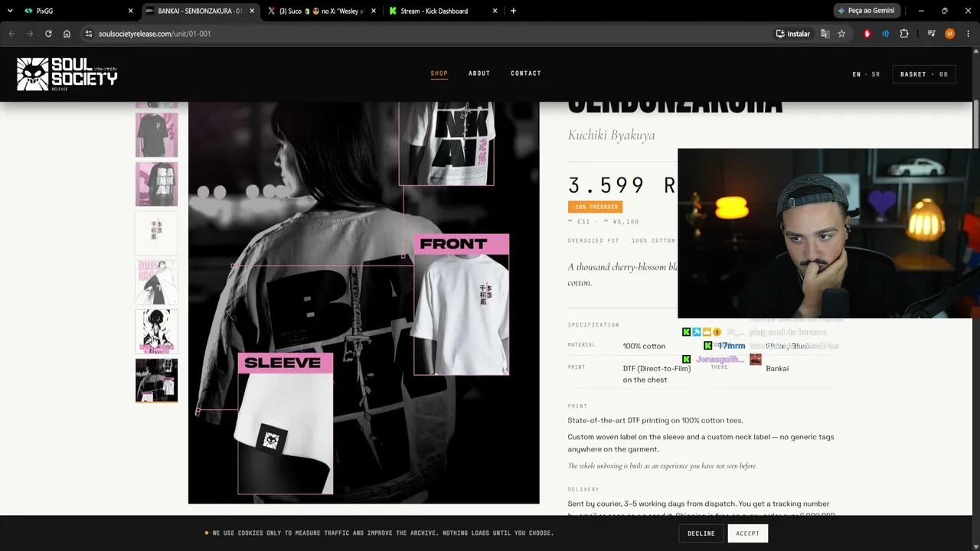This screenshot has height=551, width=980.
Task: Select the black tee front thumbnail
Action: (x=156, y=135)
